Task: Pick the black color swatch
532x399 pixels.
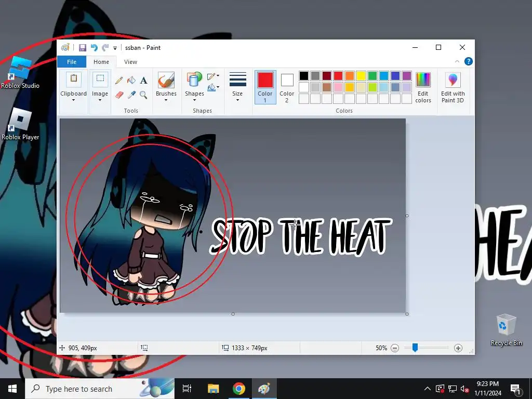Action: pos(304,76)
